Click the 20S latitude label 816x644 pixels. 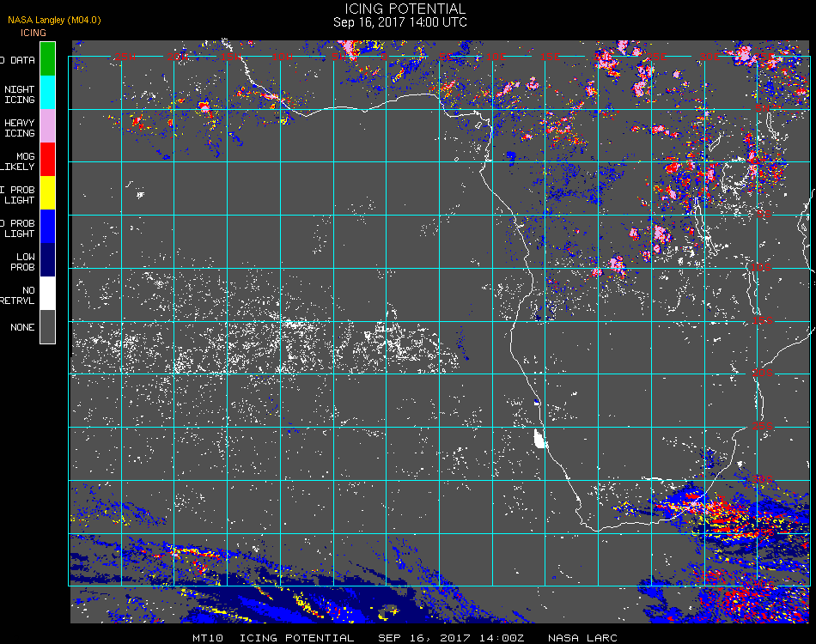763,373
